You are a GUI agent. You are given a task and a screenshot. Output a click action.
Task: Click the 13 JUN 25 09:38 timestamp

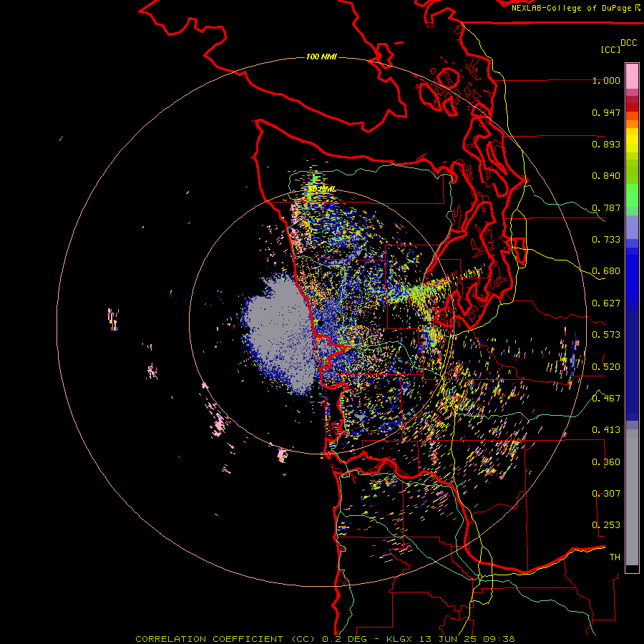[x=467, y=639]
